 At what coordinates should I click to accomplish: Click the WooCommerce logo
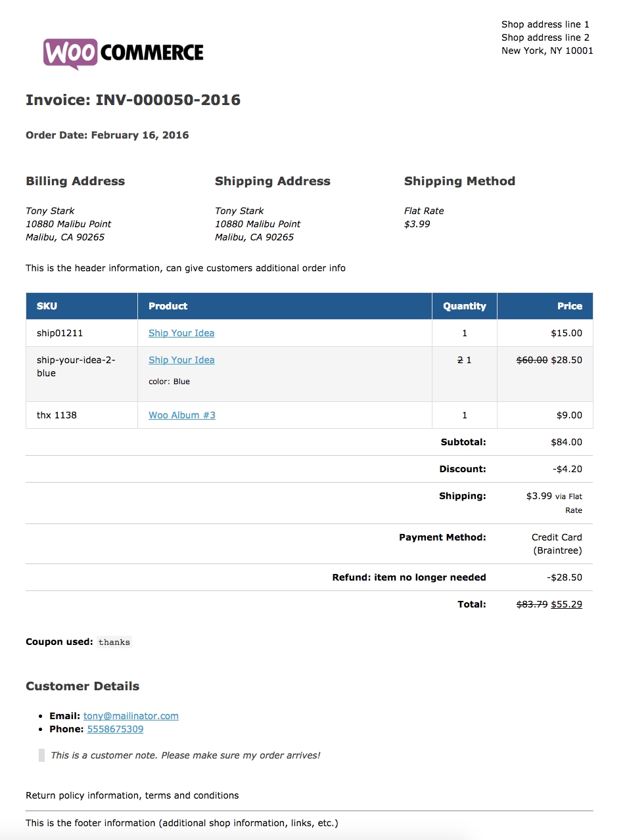tap(124, 53)
